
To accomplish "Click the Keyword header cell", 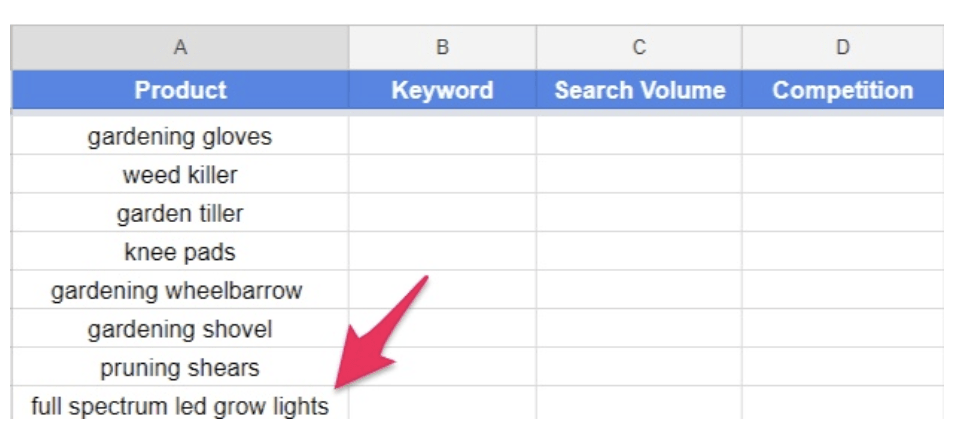I will pyautogui.click(x=442, y=90).
